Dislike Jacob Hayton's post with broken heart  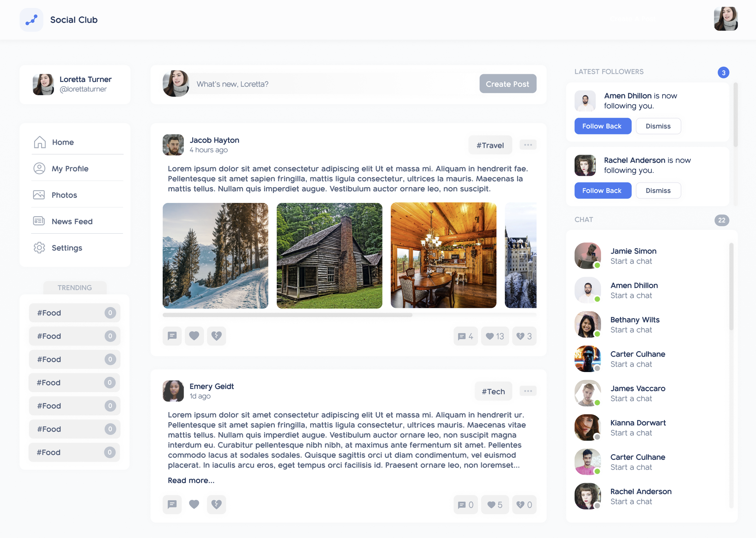tap(217, 336)
